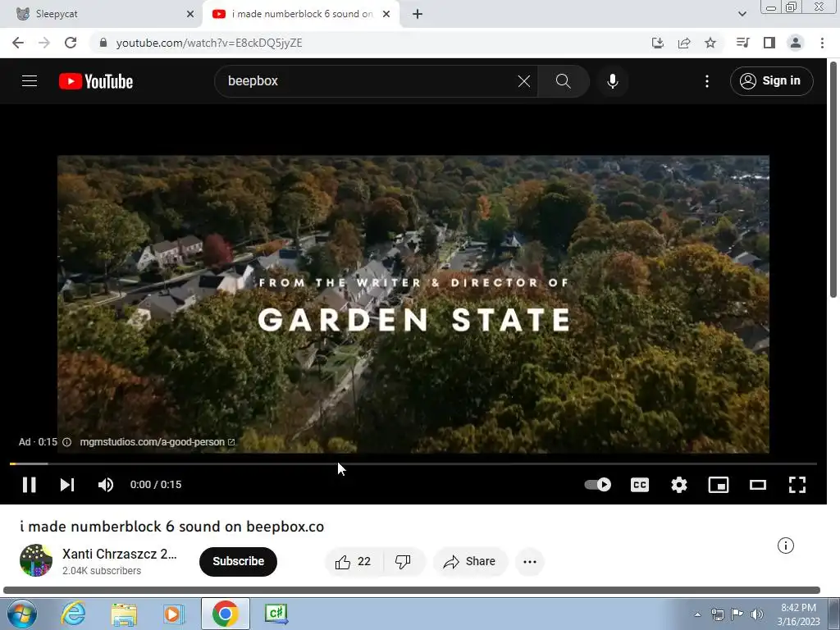Start voice search with microphone
The height and width of the screenshot is (630, 840).
tap(613, 81)
